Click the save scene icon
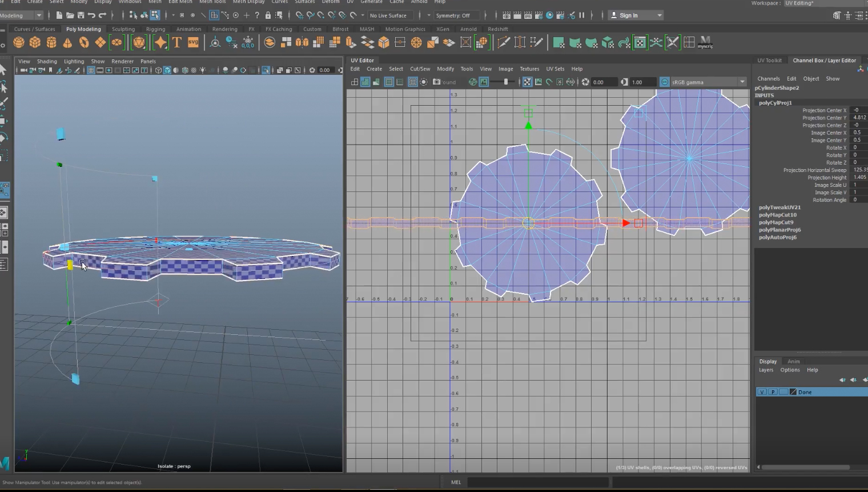 coord(81,15)
